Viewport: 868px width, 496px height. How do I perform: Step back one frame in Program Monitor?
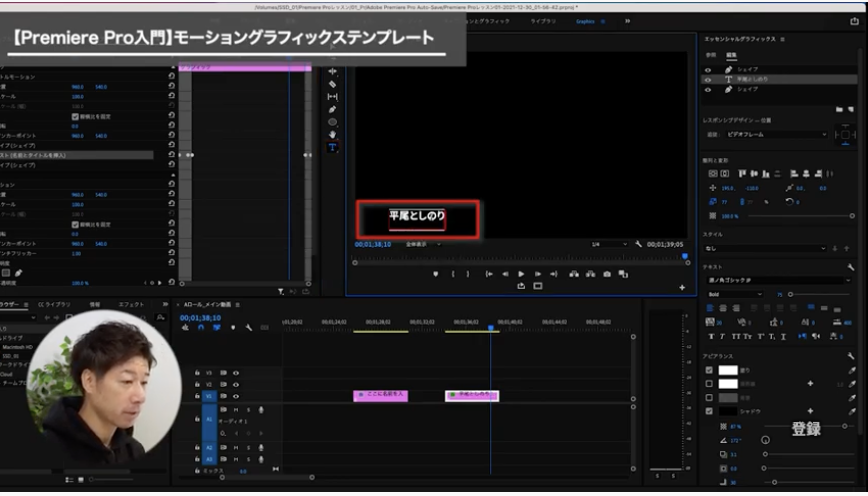pos(505,274)
